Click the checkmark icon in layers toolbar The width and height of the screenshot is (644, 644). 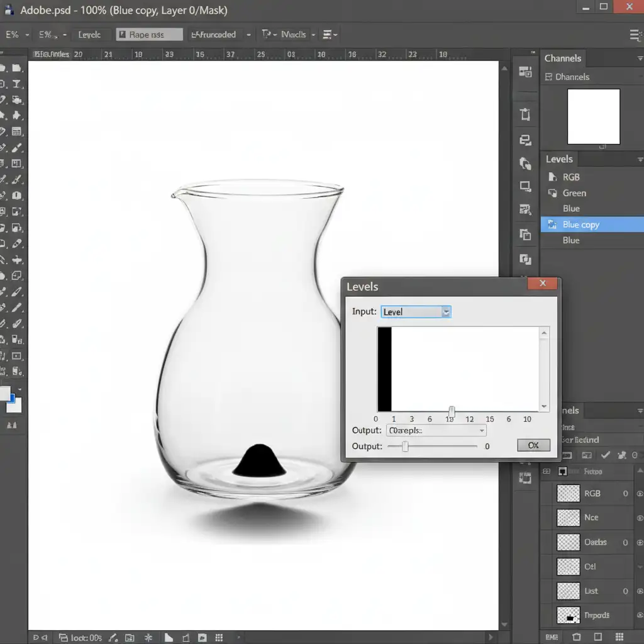[x=605, y=455]
